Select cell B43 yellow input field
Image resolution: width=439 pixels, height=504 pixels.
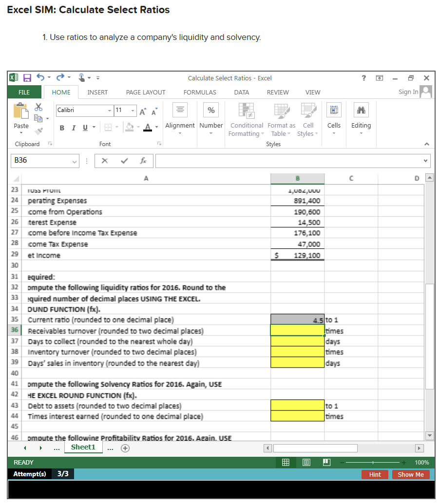pyautogui.click(x=297, y=406)
